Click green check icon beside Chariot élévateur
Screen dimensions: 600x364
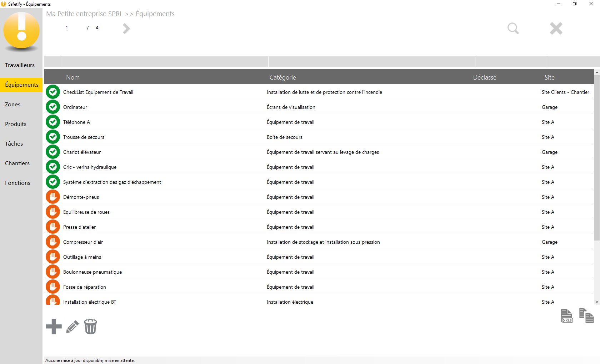[x=53, y=152]
